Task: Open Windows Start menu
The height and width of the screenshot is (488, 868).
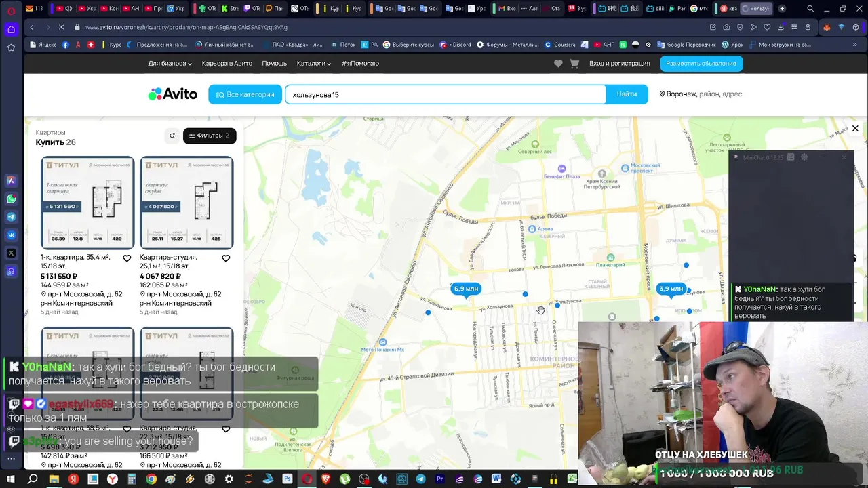Action: [x=11, y=479]
